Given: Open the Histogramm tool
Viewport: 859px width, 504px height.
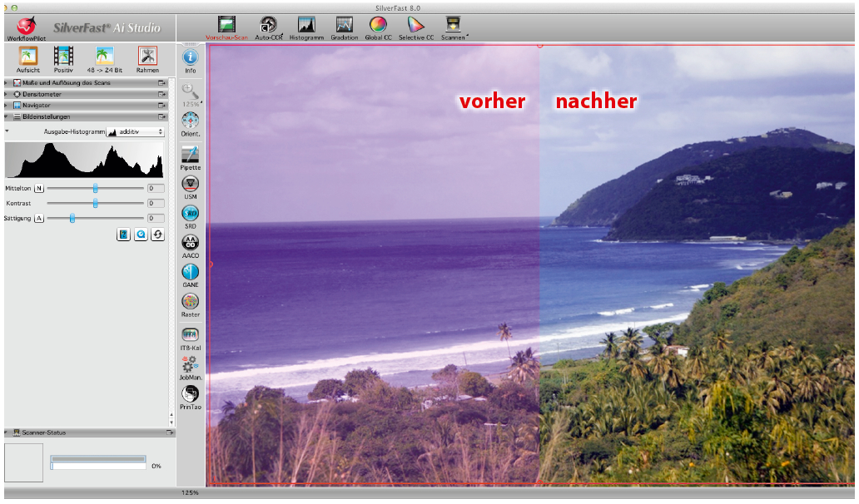Looking at the screenshot, I should pyautogui.click(x=306, y=28).
